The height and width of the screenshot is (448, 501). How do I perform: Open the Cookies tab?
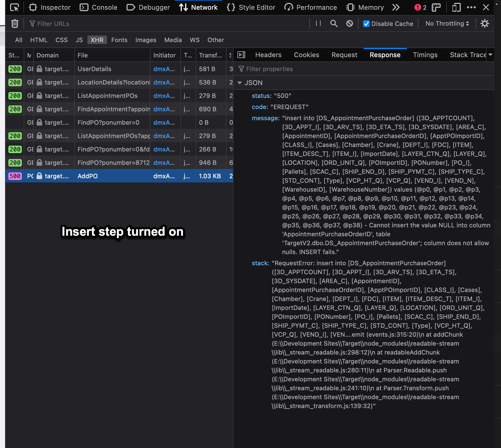pyautogui.click(x=306, y=55)
